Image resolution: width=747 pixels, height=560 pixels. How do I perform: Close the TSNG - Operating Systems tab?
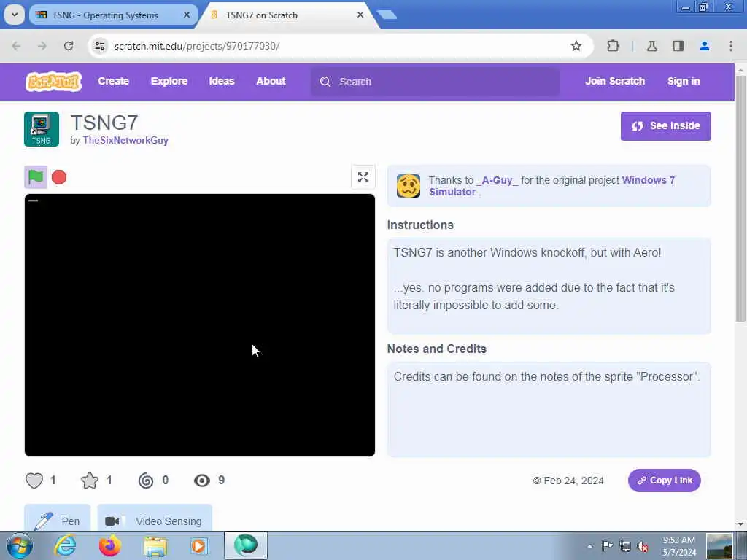click(x=187, y=15)
